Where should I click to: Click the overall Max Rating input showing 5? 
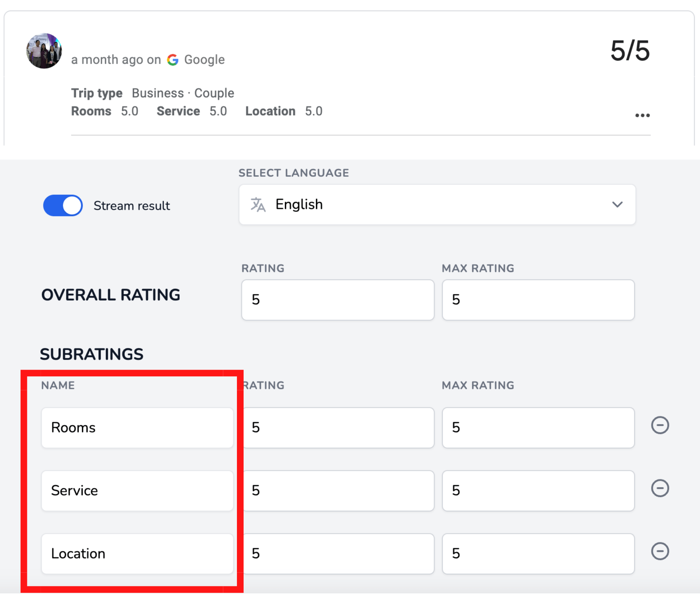(x=538, y=300)
